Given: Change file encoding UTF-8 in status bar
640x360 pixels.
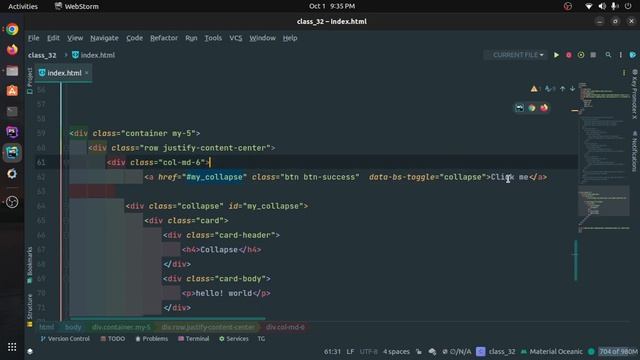Looking at the screenshot, I should (368, 351).
